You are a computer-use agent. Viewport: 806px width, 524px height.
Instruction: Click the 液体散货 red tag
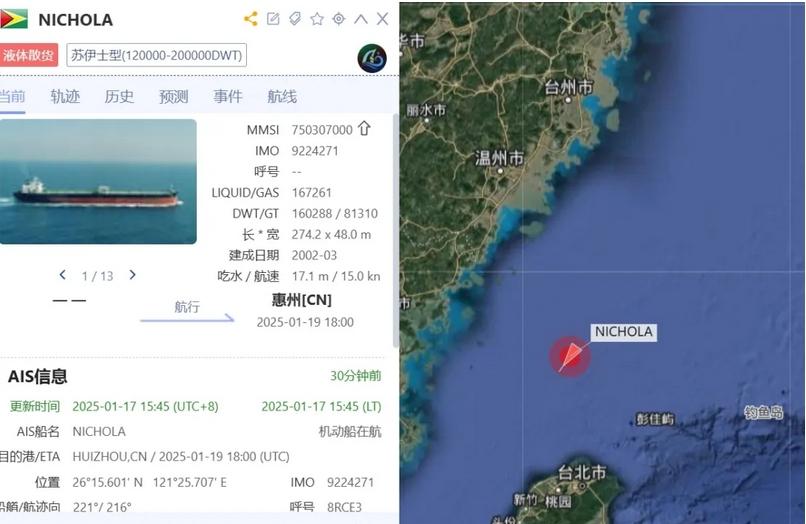click(29, 56)
